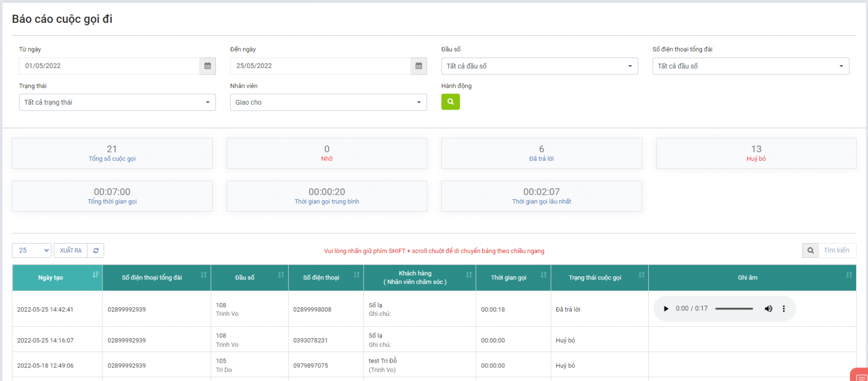Open the Đến ngày calendar picker icon
Image resolution: width=868 pixels, height=381 pixels.
click(x=418, y=66)
